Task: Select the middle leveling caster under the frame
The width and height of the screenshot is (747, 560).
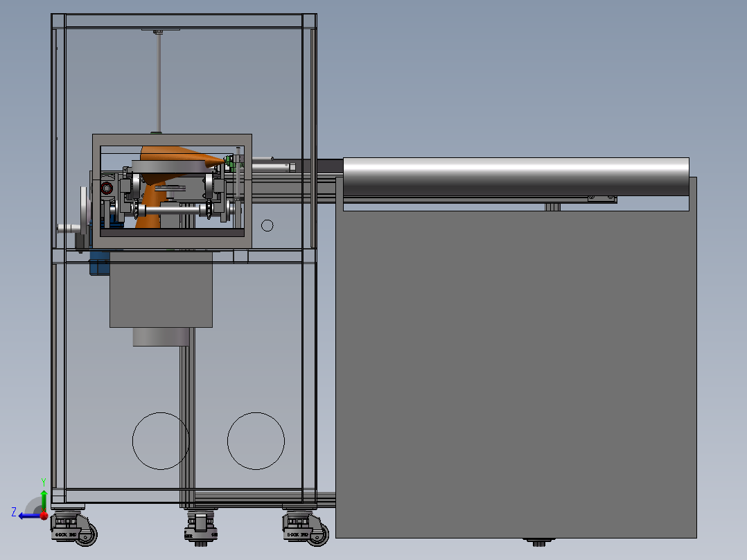Action: (x=201, y=528)
